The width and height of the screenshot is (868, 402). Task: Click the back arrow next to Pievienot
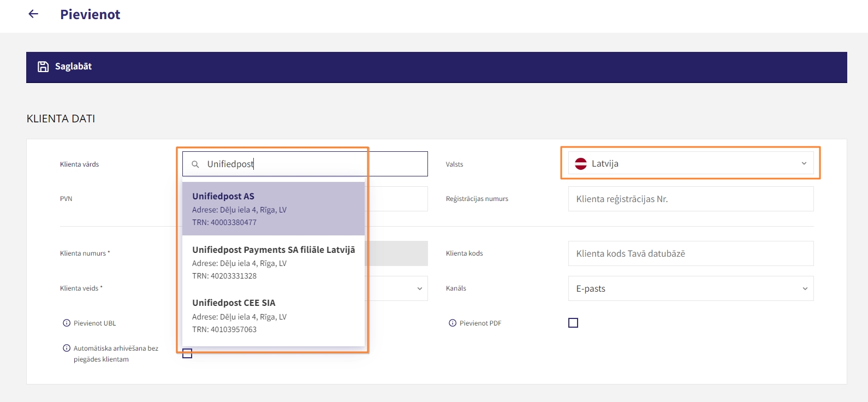33,14
